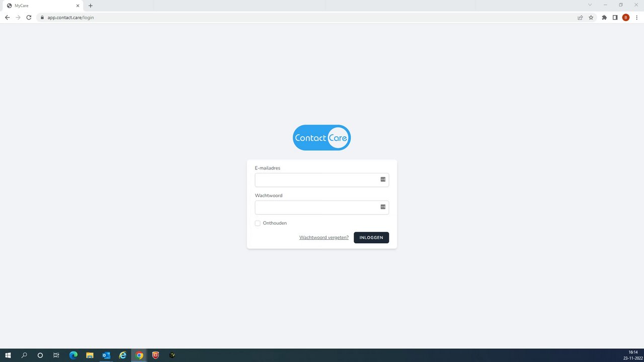
Task: Open the black icon app on taskbar
Action: [x=172, y=355]
